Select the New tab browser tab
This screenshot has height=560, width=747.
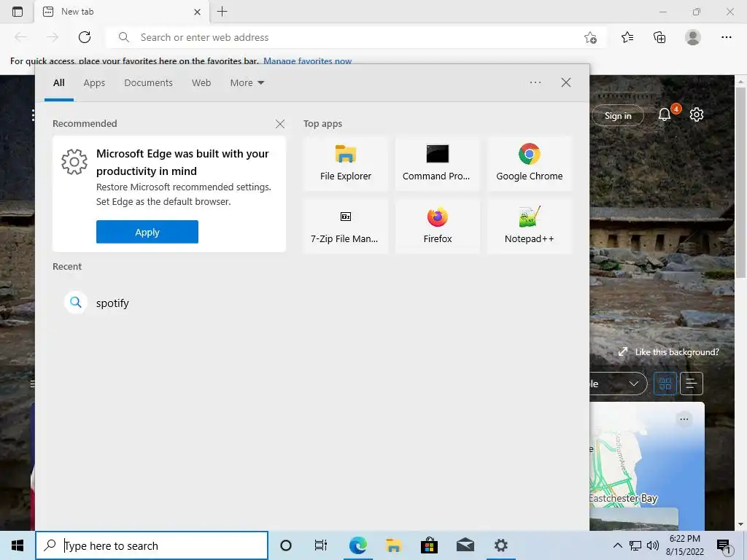click(122, 12)
